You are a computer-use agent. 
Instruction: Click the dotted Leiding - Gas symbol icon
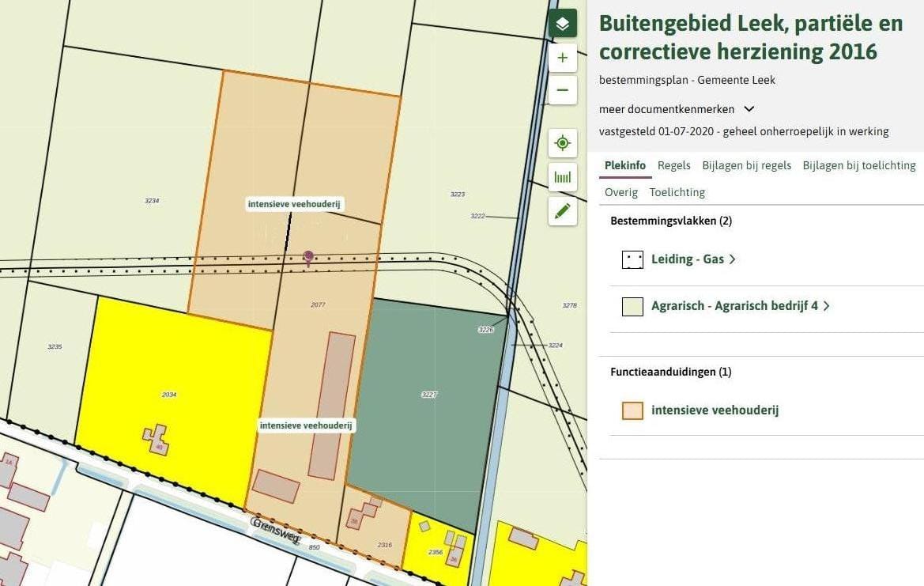(x=632, y=259)
